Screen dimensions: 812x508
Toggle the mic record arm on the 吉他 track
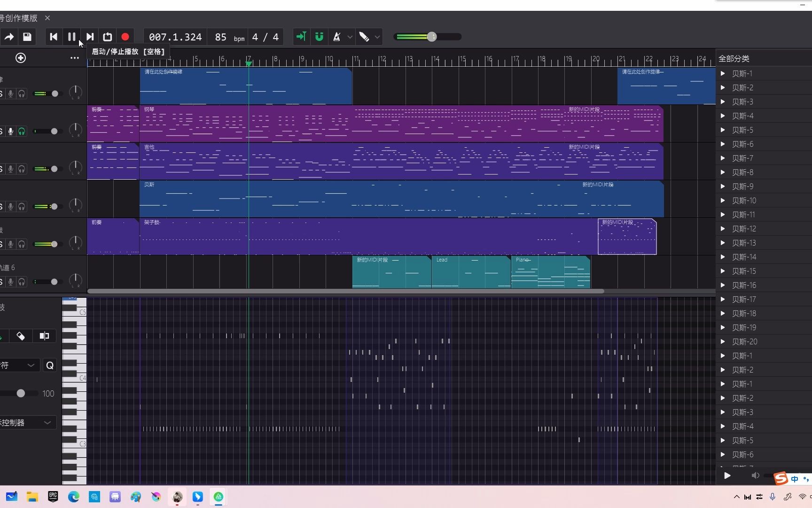coord(10,169)
